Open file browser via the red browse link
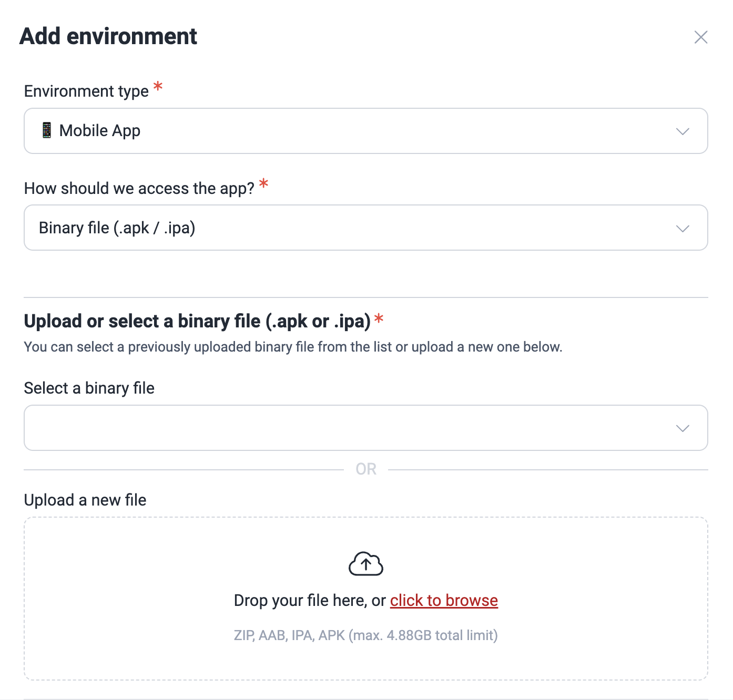 [444, 600]
